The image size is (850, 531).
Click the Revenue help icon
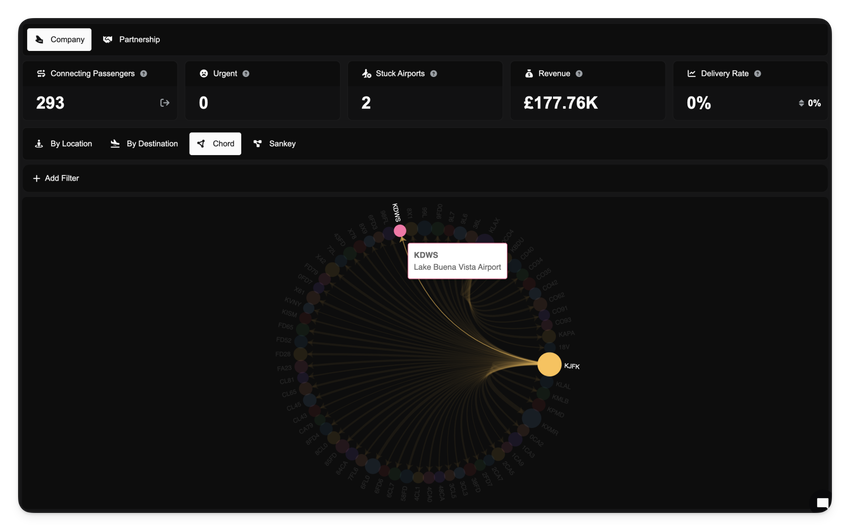pos(579,74)
